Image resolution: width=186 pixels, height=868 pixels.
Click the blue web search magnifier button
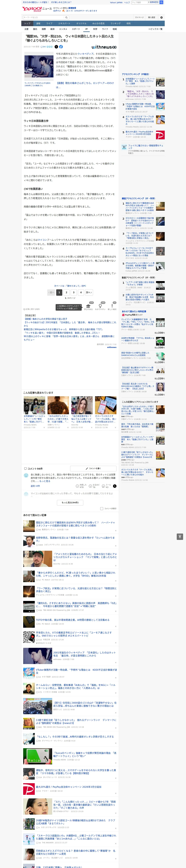click(x=161, y=2)
